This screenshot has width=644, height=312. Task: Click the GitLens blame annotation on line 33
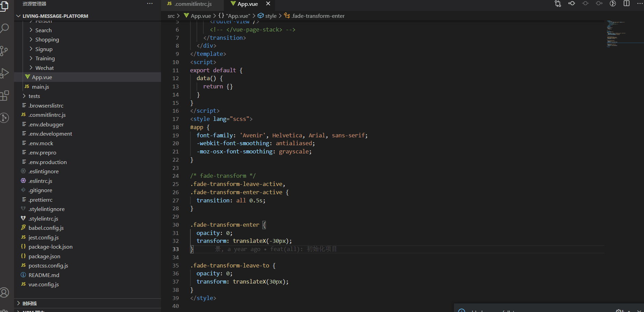tap(276, 249)
